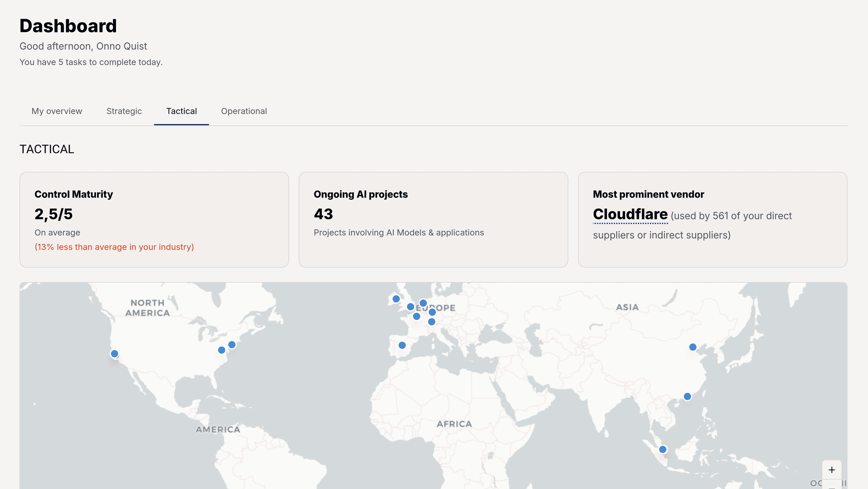Screen dimensions: 868x489
Task: Click the map marker over Spain
Action: point(402,345)
